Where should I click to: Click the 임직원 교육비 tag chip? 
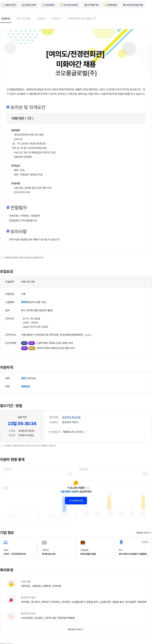pyautogui.click(x=29, y=5)
